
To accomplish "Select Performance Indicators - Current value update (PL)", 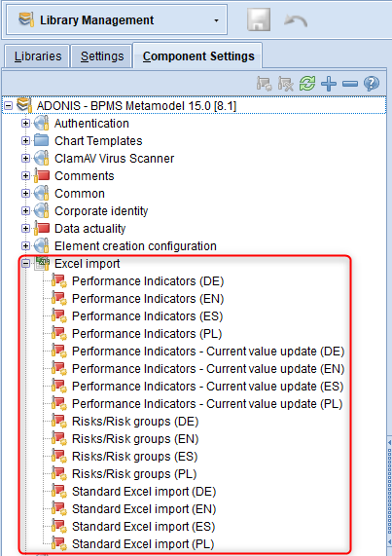I will coord(207,404).
